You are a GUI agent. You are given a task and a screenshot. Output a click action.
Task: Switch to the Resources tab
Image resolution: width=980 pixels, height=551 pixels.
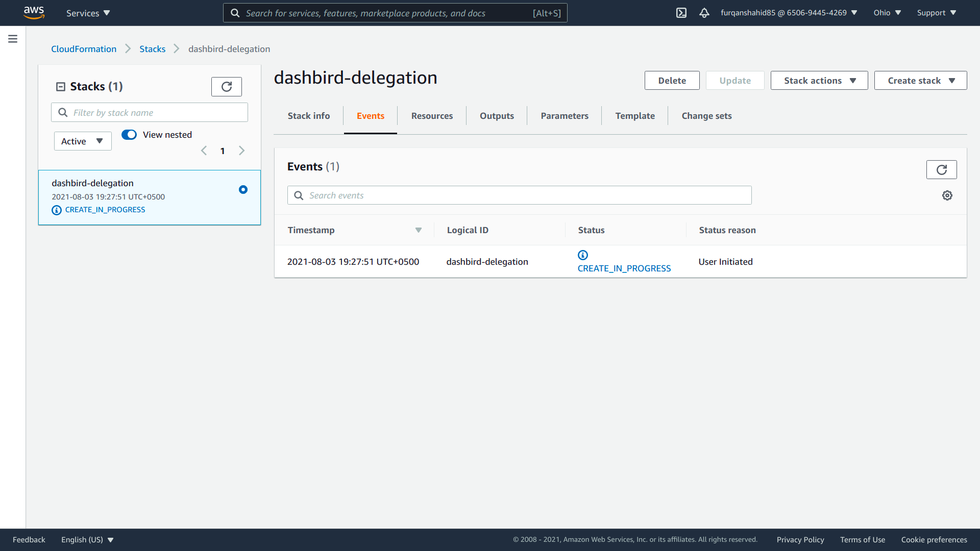click(432, 116)
